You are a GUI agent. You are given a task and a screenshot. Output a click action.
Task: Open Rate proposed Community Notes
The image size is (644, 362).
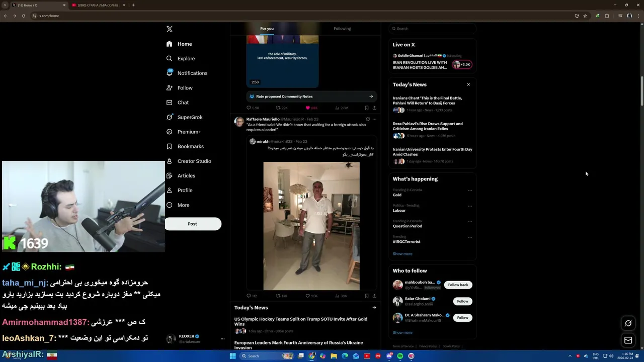(311, 97)
